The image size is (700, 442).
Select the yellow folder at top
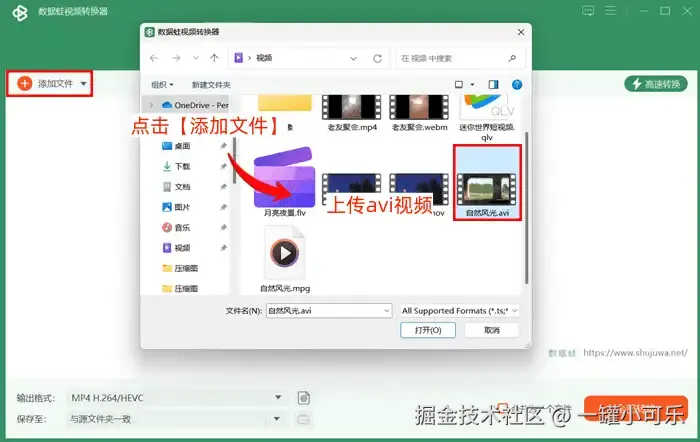pyautogui.click(x=285, y=103)
